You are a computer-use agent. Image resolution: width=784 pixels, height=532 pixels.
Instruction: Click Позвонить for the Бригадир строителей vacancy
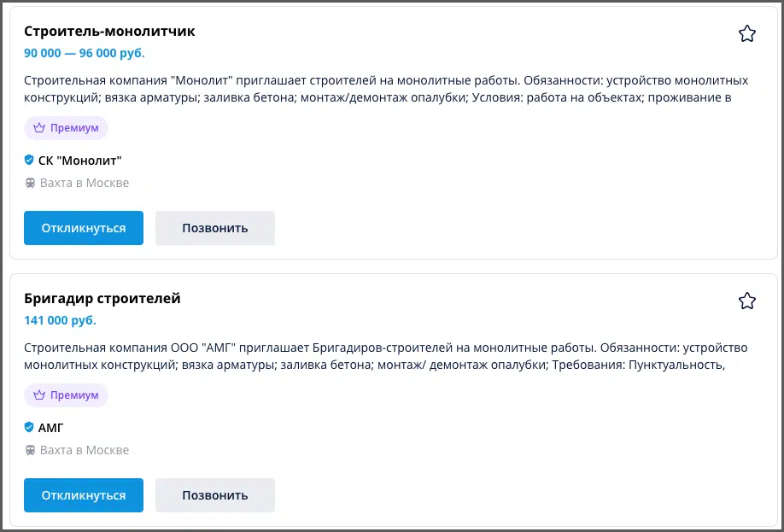pyautogui.click(x=215, y=495)
